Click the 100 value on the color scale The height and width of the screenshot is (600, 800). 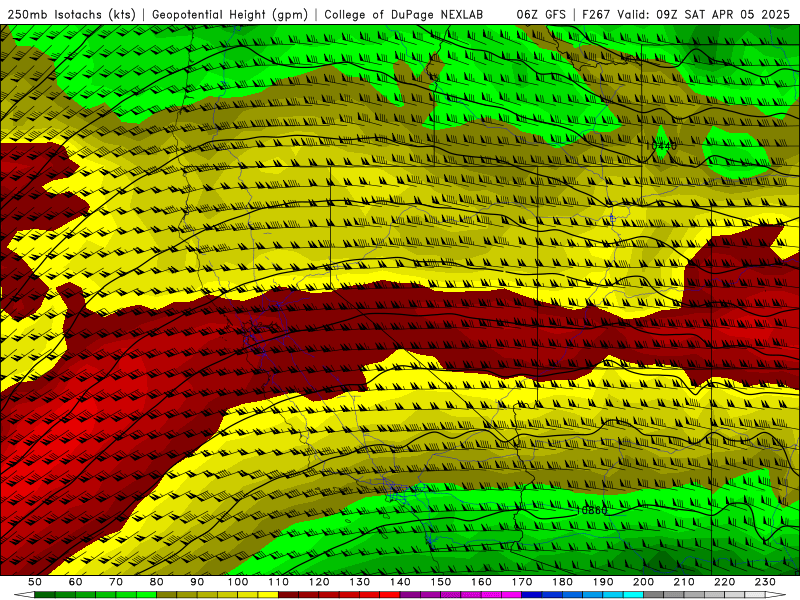(238, 582)
